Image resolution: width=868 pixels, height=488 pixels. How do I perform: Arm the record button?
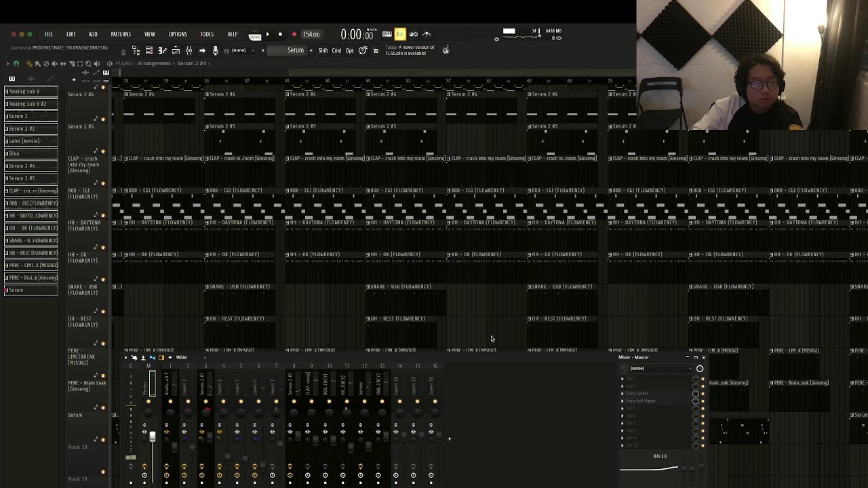(294, 34)
